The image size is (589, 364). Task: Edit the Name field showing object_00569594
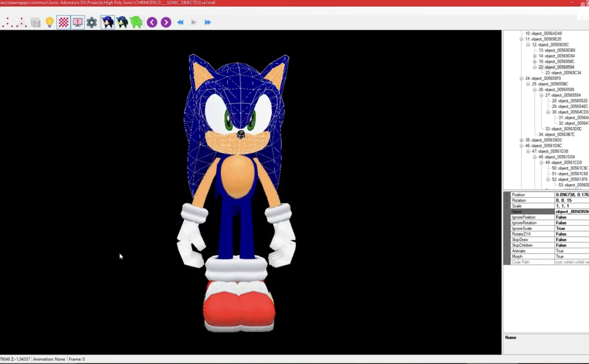(x=571, y=211)
